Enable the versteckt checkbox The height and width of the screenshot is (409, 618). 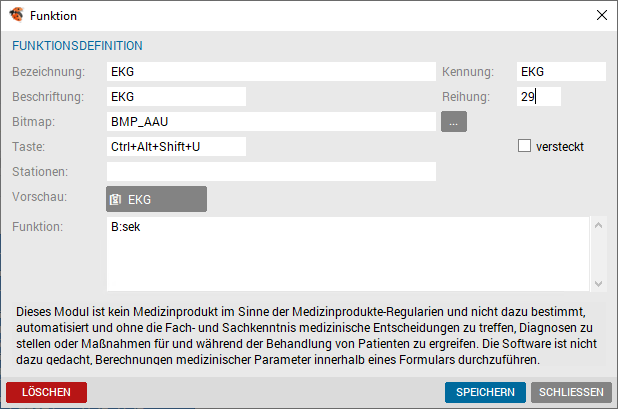(x=524, y=146)
